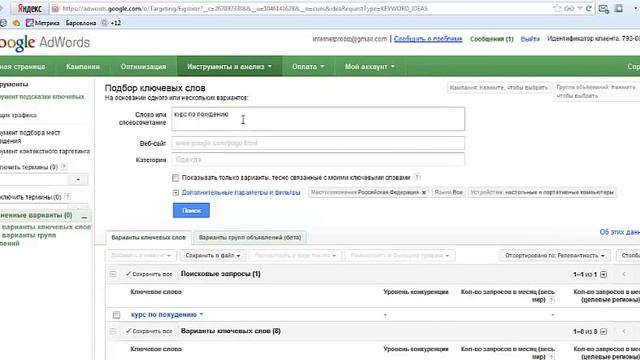Open the Метрика bookmark
Viewport: 640px width, 360px height.
click(x=43, y=23)
